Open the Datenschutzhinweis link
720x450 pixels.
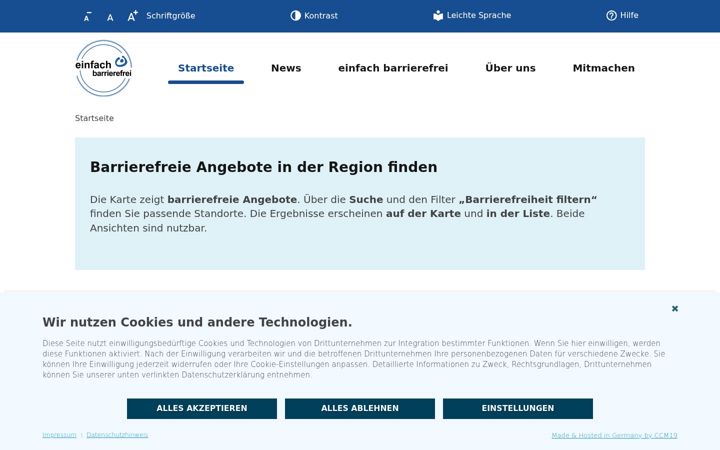pyautogui.click(x=117, y=435)
